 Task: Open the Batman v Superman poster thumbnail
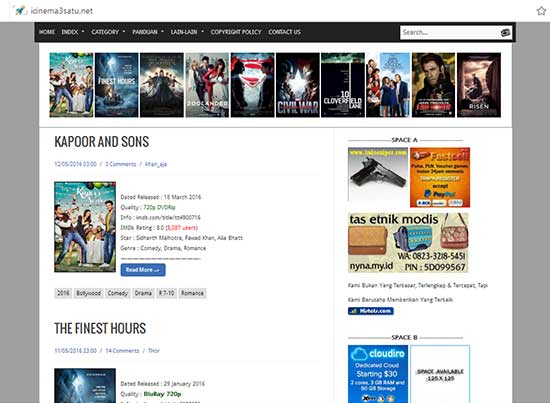(252, 85)
